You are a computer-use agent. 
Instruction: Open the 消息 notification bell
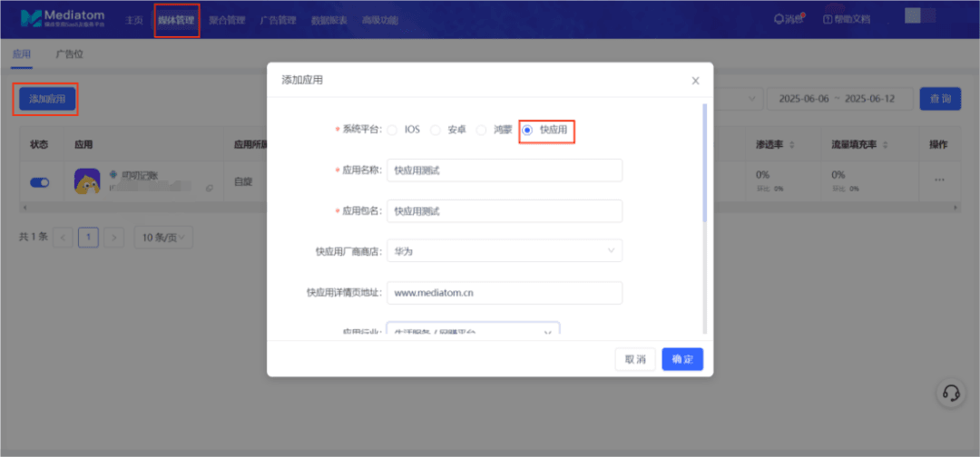tap(788, 19)
